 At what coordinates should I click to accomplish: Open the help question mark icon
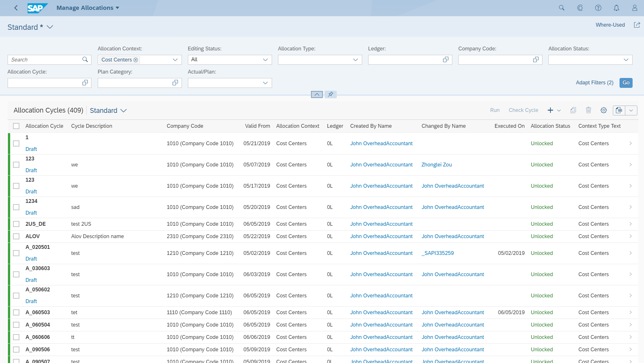[x=598, y=8]
